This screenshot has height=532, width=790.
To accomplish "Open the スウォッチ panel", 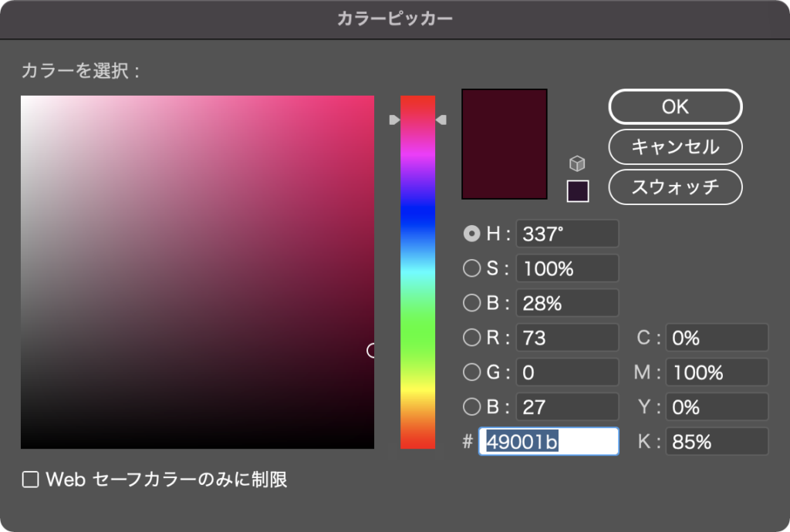I will click(675, 187).
